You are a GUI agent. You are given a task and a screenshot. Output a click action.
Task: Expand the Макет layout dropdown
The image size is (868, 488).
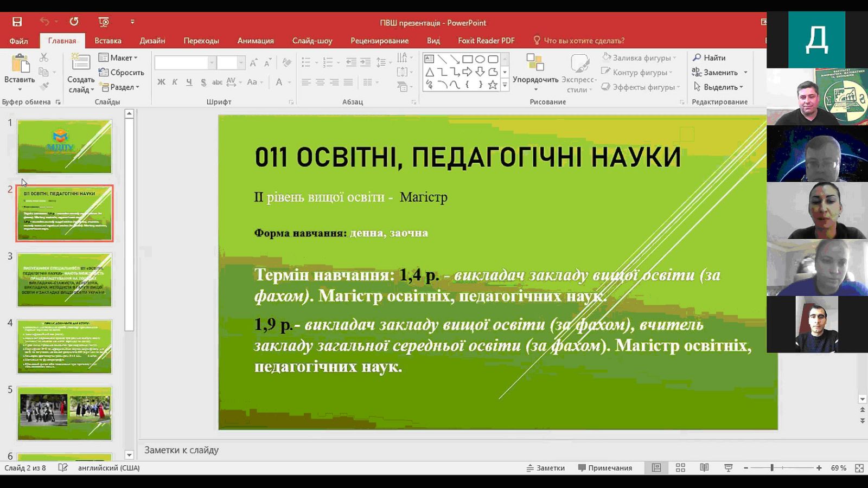pos(118,58)
